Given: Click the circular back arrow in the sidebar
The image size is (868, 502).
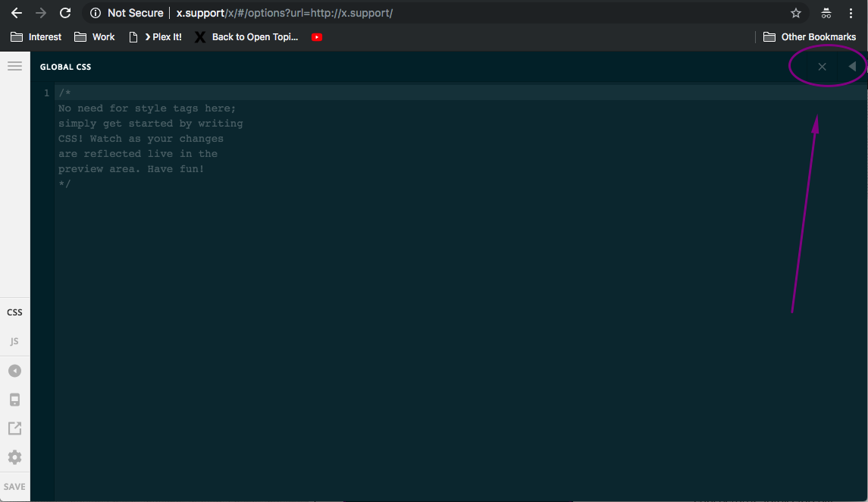Looking at the screenshot, I should pyautogui.click(x=14, y=370).
